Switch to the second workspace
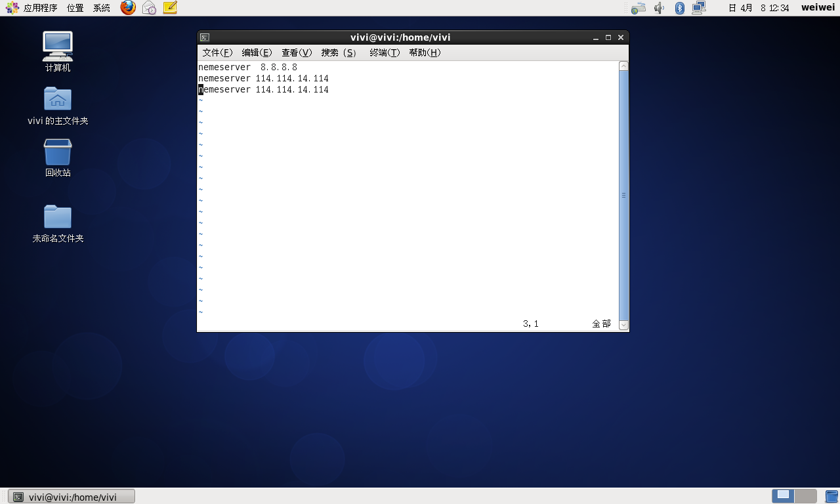 coord(806,496)
